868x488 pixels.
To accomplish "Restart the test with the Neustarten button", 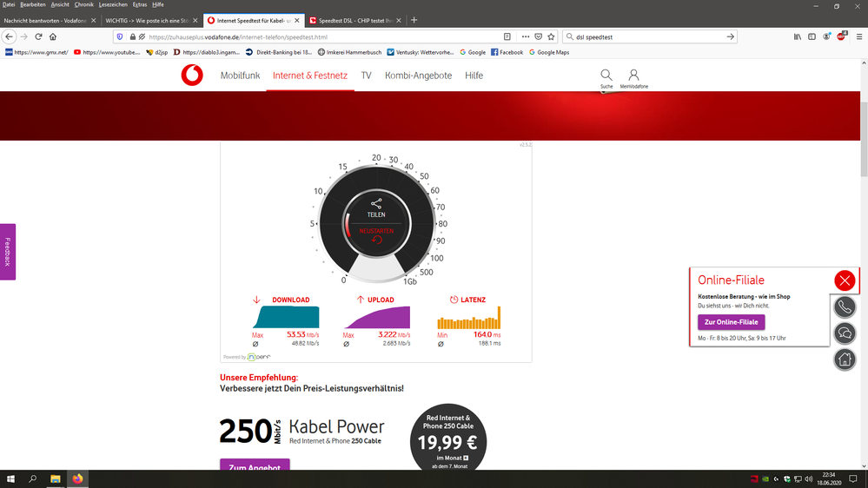I will point(376,235).
